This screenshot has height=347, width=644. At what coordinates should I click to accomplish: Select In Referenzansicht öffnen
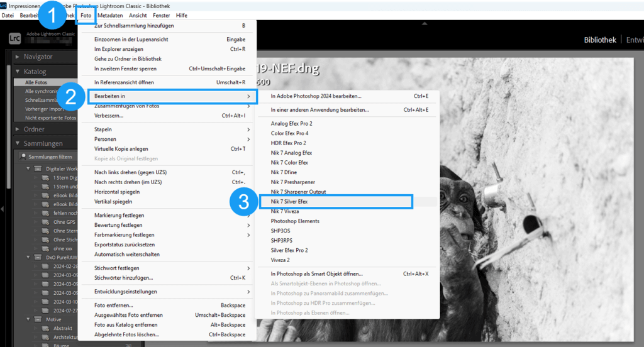(x=167, y=82)
